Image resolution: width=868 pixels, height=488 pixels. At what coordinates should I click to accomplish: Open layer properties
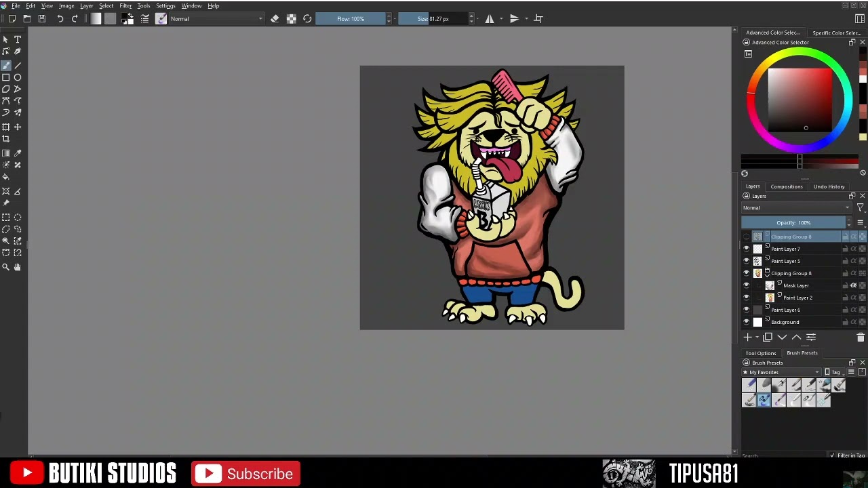(811, 337)
